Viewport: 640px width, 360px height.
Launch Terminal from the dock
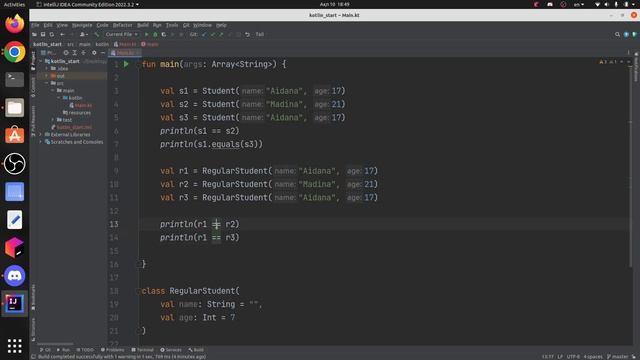(x=14, y=80)
